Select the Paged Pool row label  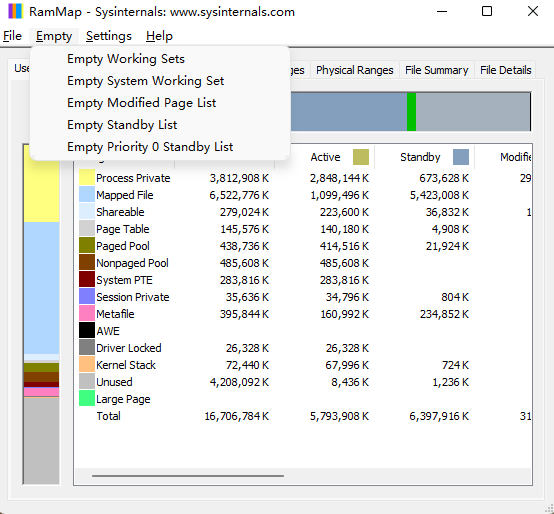pyautogui.click(x=123, y=246)
